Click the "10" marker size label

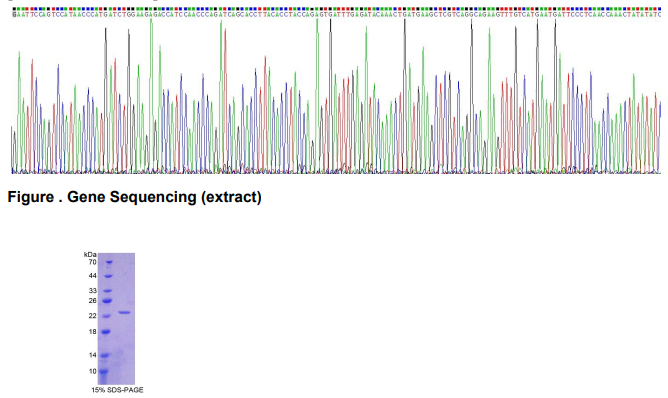(92, 371)
